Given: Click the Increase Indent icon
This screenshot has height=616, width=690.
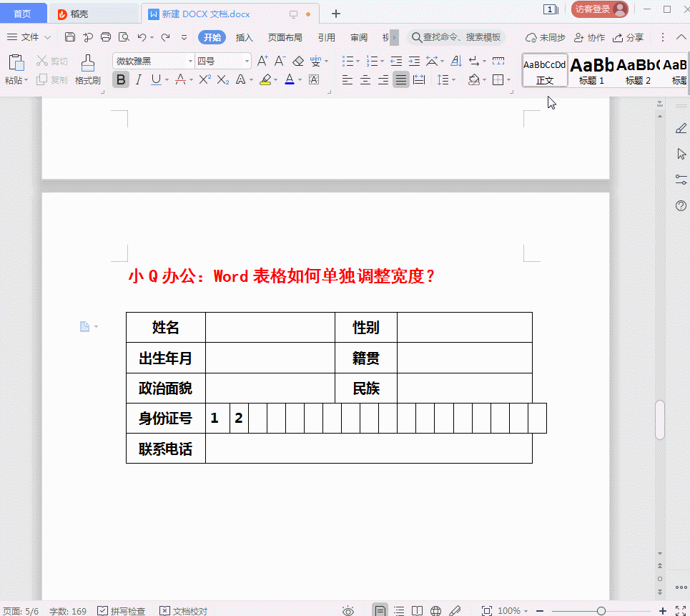Looking at the screenshot, I should point(414,61).
